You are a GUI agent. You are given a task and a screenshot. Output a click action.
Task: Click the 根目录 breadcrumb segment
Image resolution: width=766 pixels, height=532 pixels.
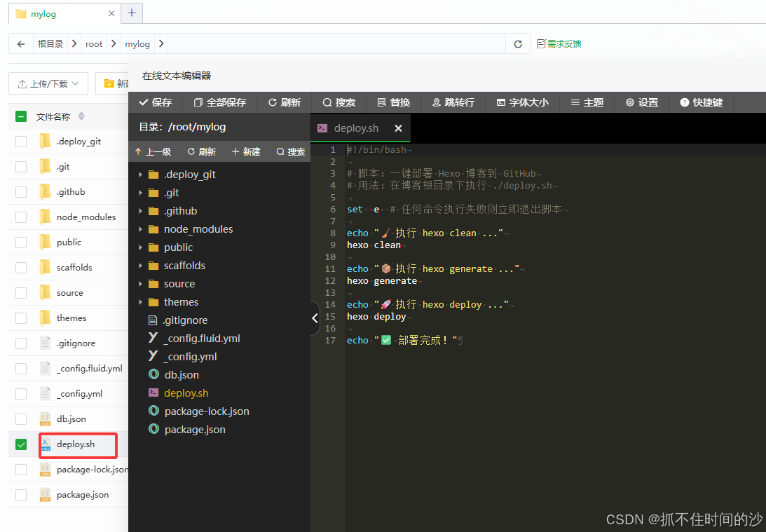coord(50,44)
